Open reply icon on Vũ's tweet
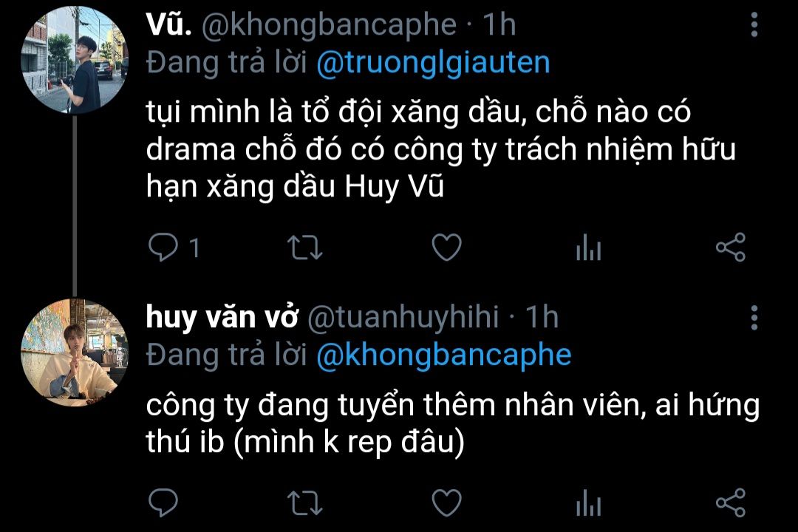 tap(163, 248)
